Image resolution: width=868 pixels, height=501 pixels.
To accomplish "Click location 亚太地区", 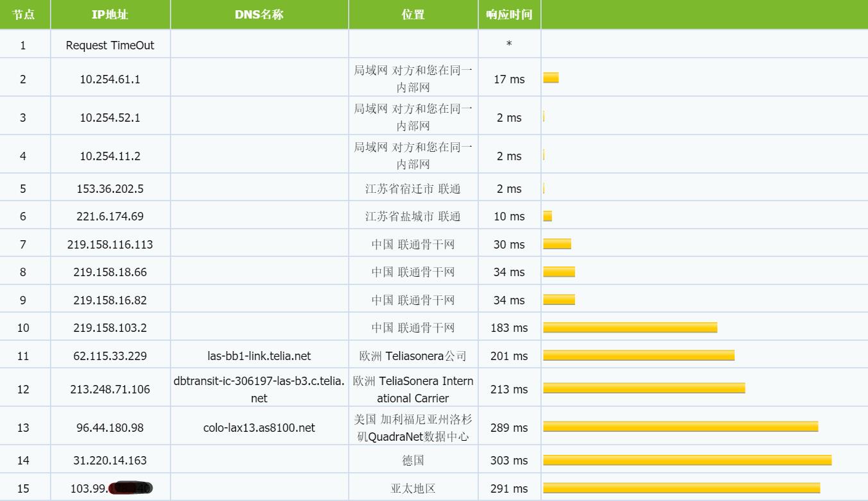I will (413, 489).
